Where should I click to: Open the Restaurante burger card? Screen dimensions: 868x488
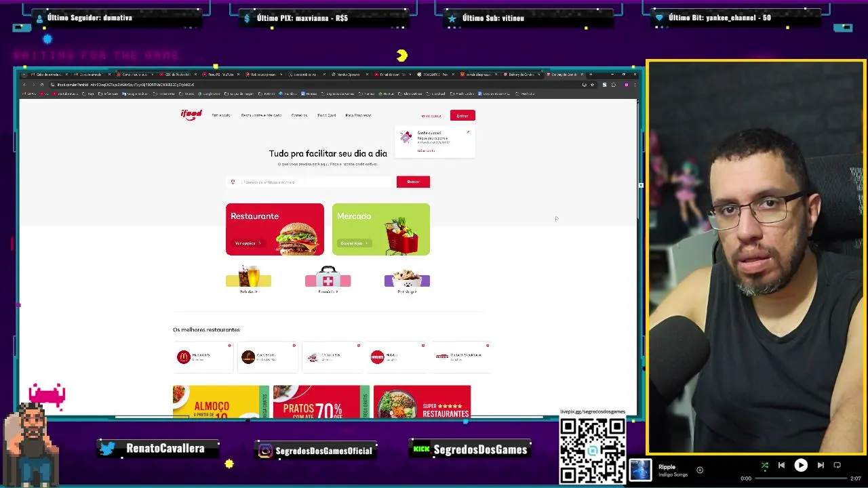coord(275,229)
